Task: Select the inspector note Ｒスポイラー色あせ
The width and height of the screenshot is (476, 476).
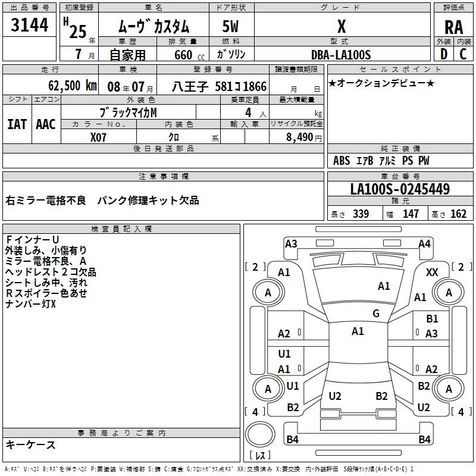Action: [x=46, y=293]
